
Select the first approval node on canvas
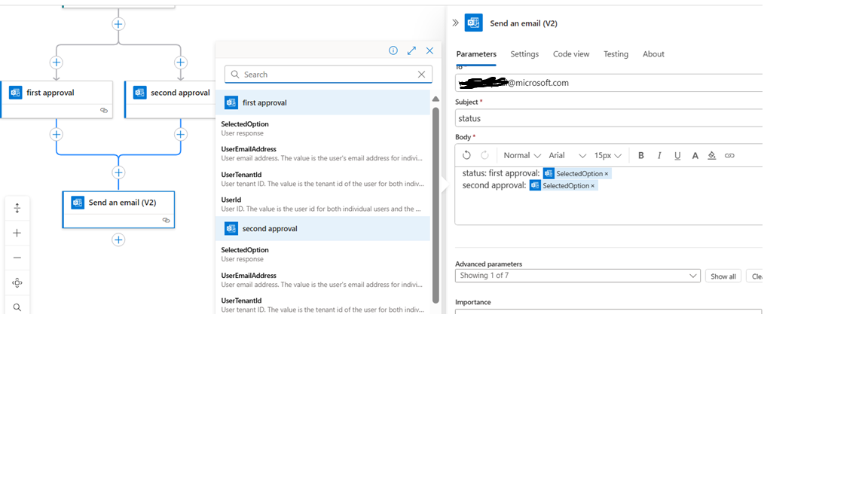57,99
